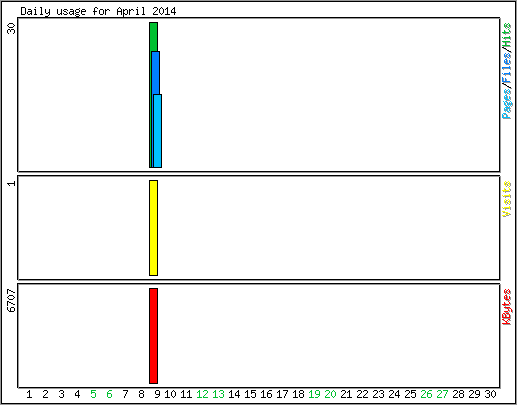Click green weekend day 27 label
Screen dimensions: 517x405
pyautogui.click(x=442, y=394)
